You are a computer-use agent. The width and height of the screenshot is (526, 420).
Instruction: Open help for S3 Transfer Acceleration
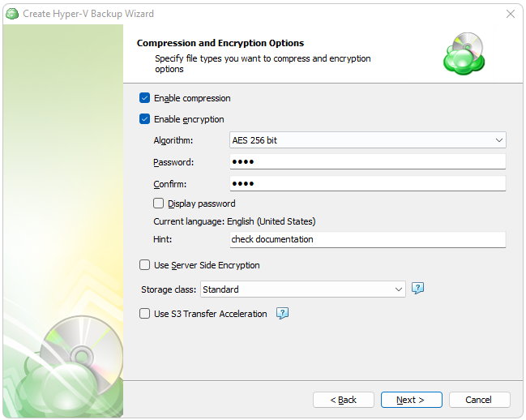pyautogui.click(x=283, y=314)
